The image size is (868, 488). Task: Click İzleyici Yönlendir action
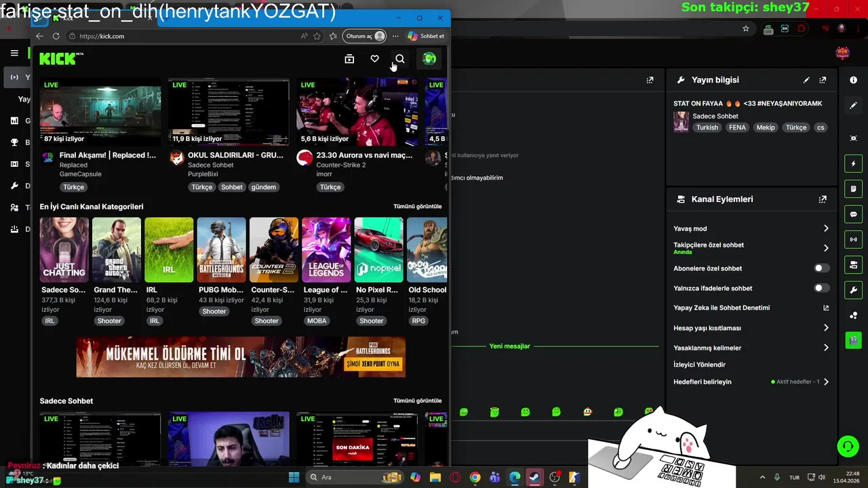[699, 365]
